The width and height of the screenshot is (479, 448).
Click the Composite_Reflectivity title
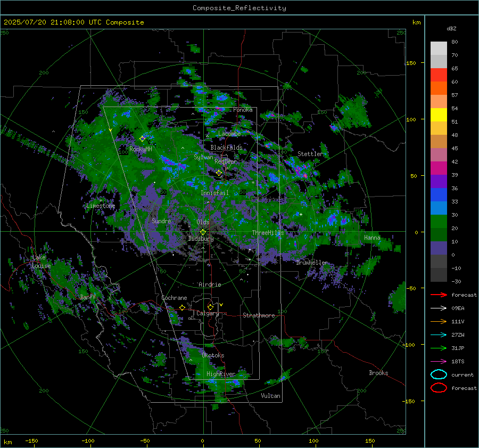(x=240, y=8)
